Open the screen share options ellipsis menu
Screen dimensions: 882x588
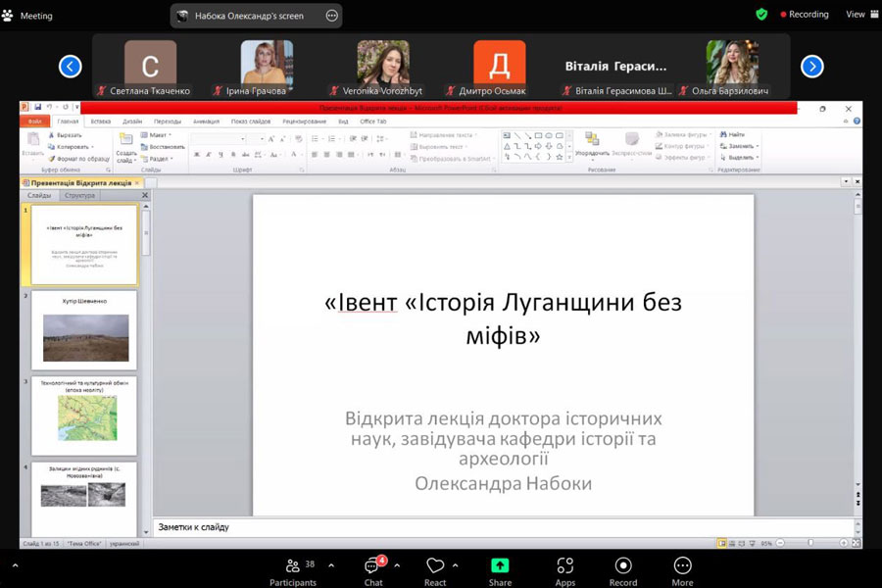pos(331,16)
